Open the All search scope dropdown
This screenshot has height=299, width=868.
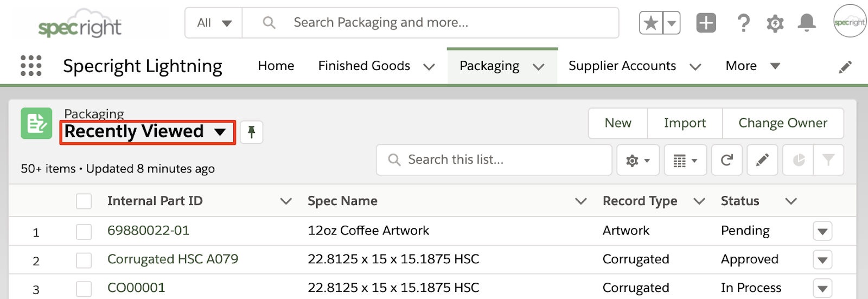click(214, 23)
